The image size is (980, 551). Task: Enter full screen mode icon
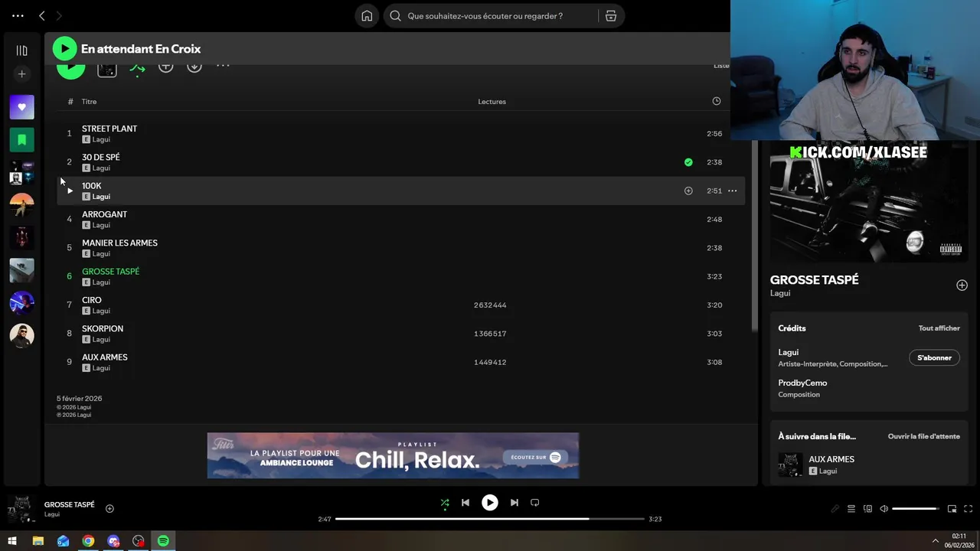[968, 509]
